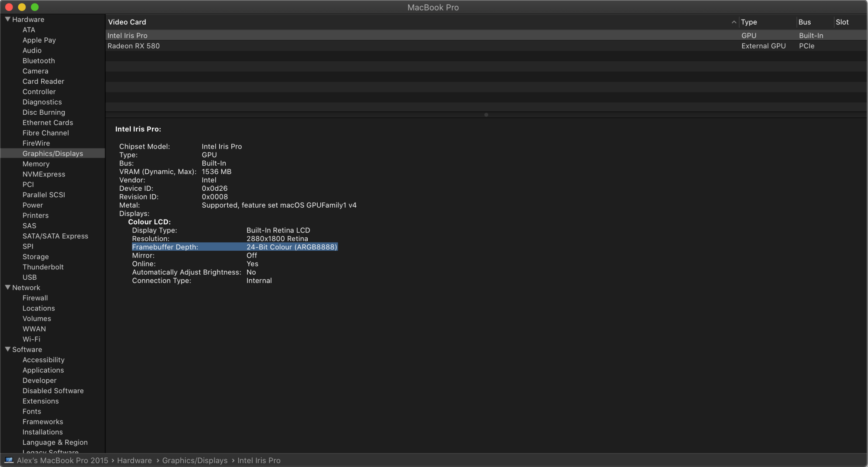Click Hardware in the path bar
The image size is (868, 467).
[x=135, y=460]
